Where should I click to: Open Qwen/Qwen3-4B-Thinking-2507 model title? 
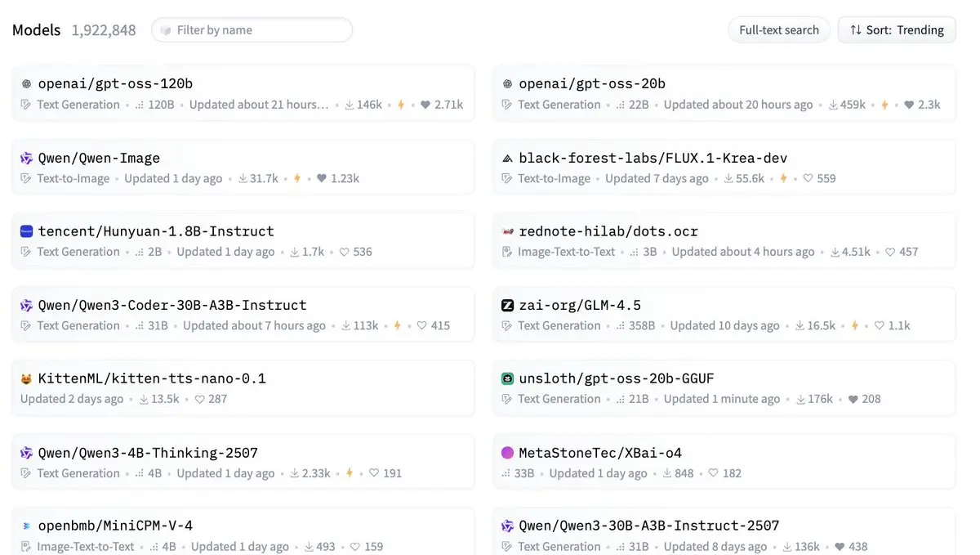point(148,453)
